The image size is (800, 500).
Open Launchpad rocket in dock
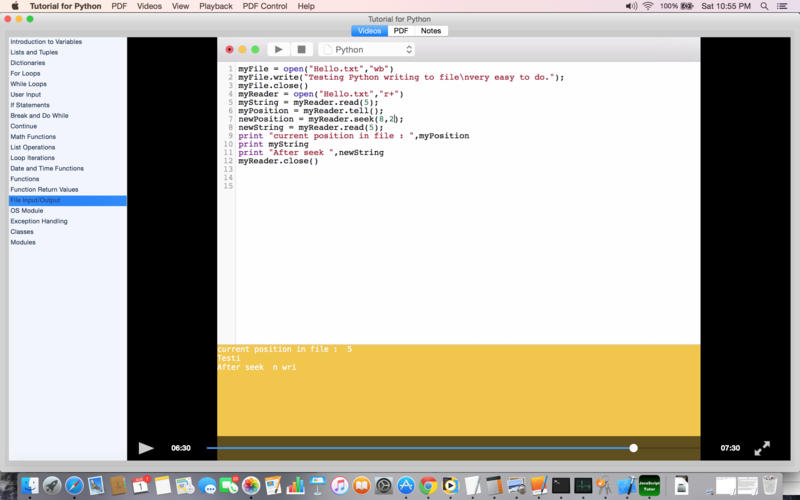point(52,485)
